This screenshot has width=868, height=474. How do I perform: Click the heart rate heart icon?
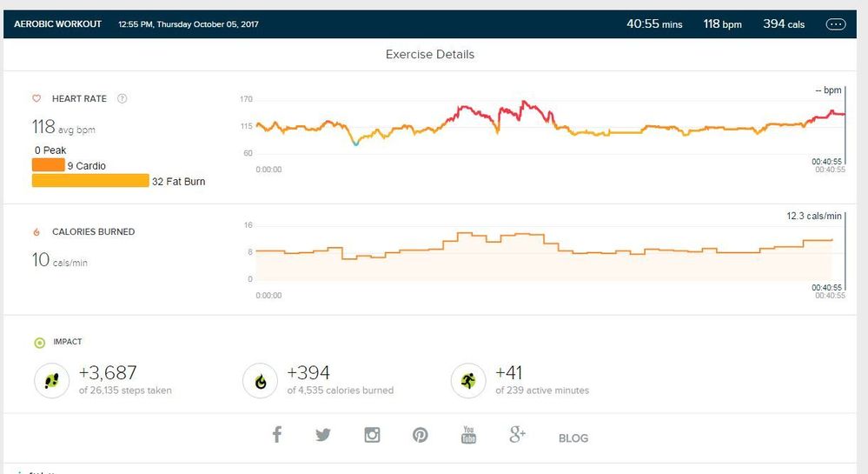(36, 99)
